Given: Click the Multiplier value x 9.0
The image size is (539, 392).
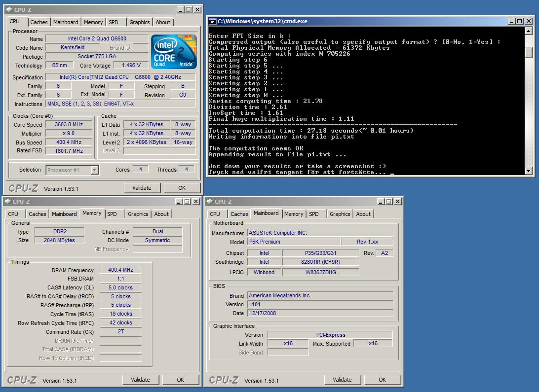Looking at the screenshot, I should point(69,134).
